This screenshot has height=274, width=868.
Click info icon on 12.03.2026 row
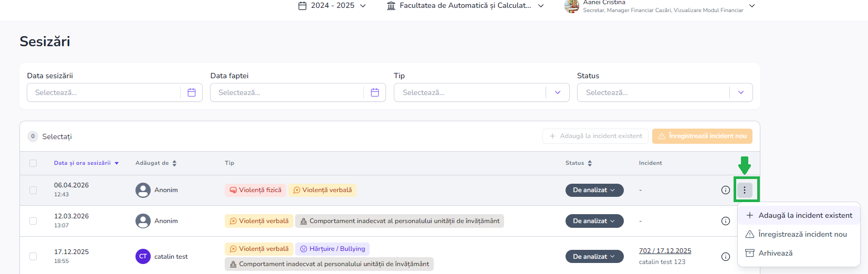coord(726,221)
